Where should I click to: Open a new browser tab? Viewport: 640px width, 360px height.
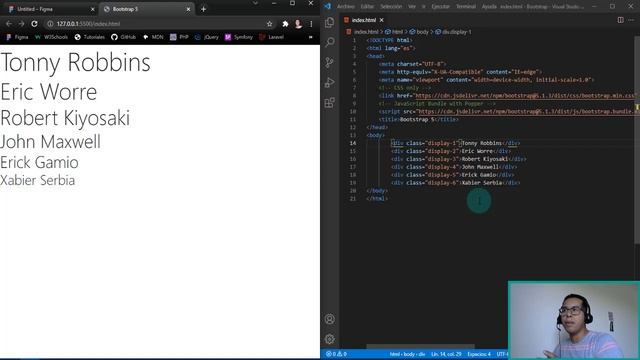(x=203, y=9)
